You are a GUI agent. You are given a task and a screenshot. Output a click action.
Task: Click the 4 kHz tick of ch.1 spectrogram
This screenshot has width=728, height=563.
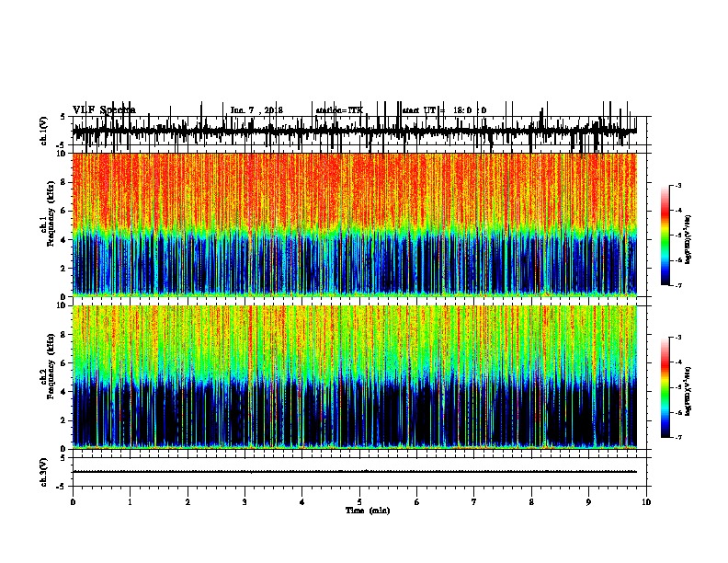click(63, 240)
